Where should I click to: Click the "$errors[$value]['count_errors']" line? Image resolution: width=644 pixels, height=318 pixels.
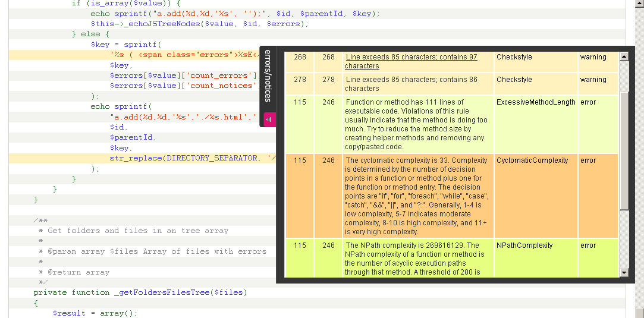click(184, 75)
